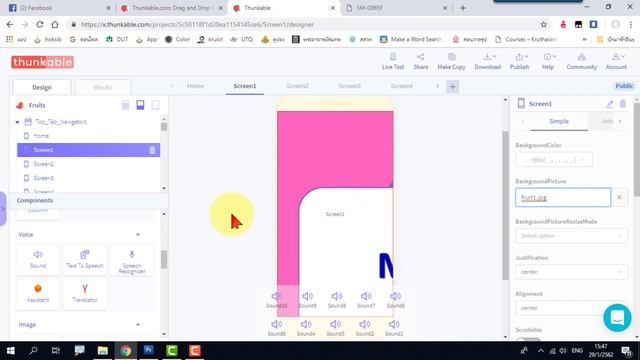The height and width of the screenshot is (360, 640).
Task: Open the Download menu
Action: pyautogui.click(x=487, y=61)
